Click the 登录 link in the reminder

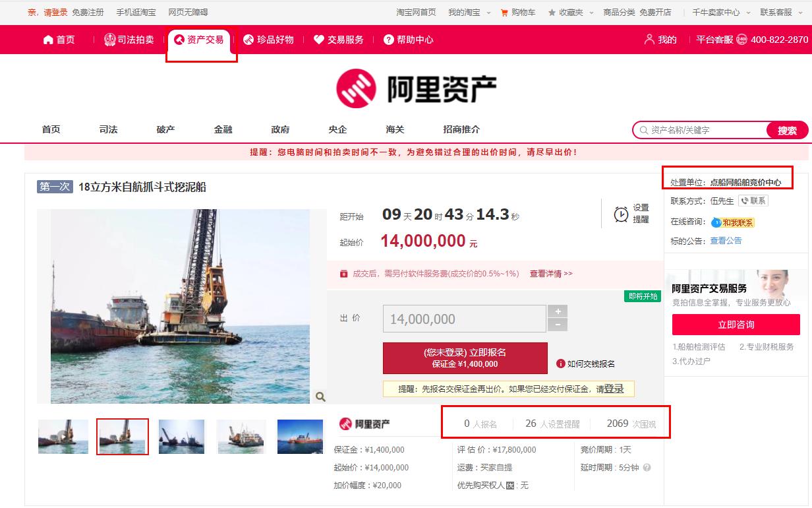(x=614, y=389)
